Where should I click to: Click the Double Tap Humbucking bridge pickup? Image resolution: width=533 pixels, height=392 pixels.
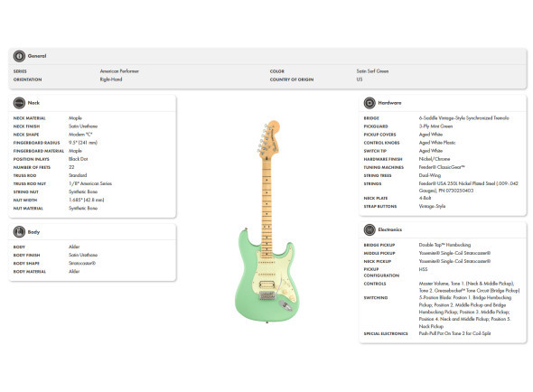(x=444, y=245)
